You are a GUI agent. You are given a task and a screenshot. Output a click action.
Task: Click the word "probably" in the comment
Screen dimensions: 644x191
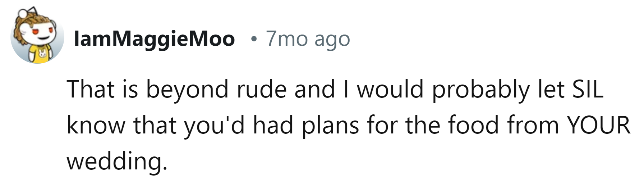(480, 89)
